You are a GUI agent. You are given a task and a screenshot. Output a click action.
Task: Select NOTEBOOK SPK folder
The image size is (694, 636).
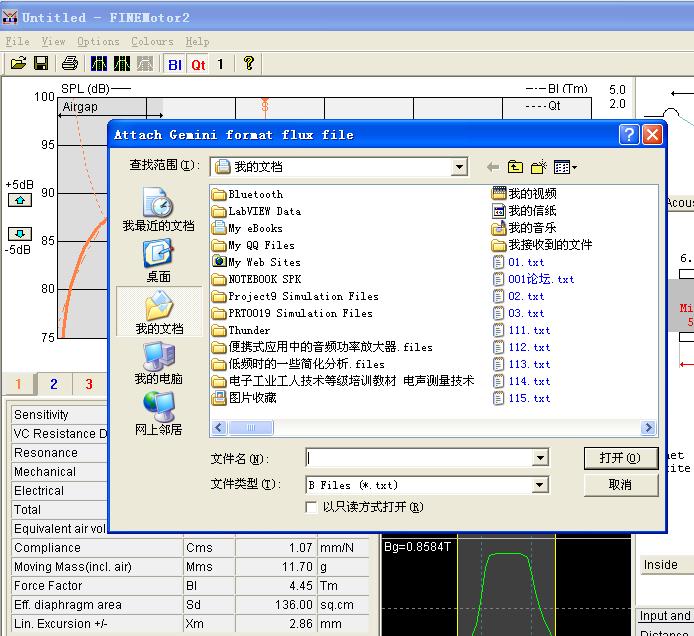point(257,279)
